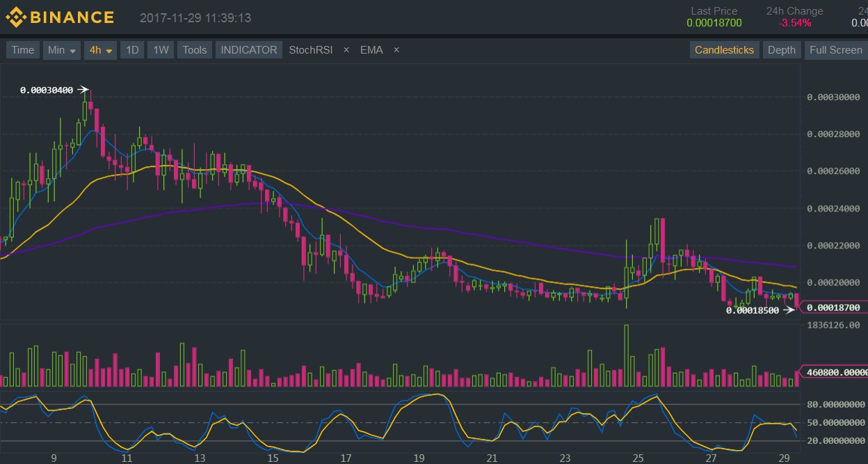Click the EMA indicator label
The height and width of the screenshot is (464, 868).
point(371,50)
